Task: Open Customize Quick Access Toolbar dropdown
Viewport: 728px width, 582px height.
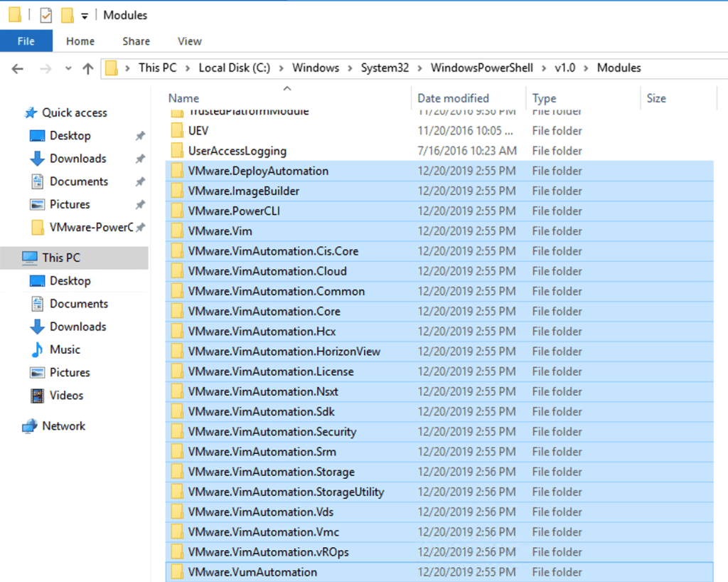Action: [85, 16]
